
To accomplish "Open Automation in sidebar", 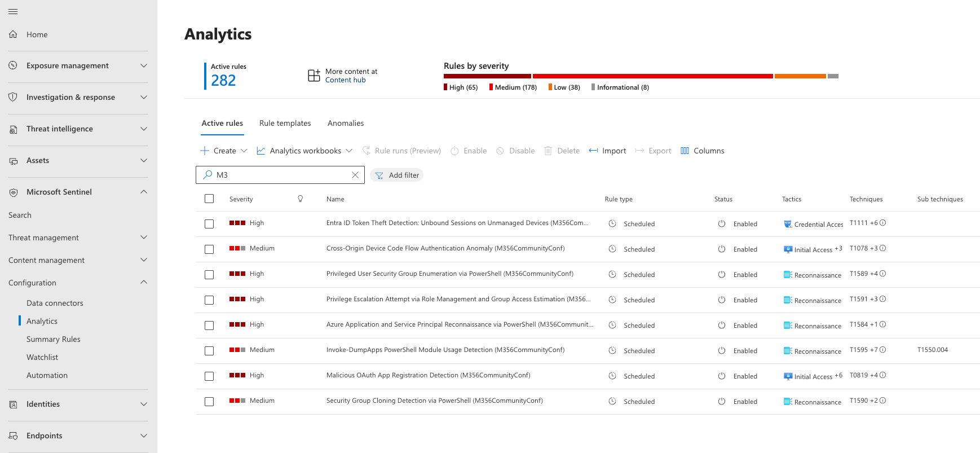I will (x=47, y=375).
